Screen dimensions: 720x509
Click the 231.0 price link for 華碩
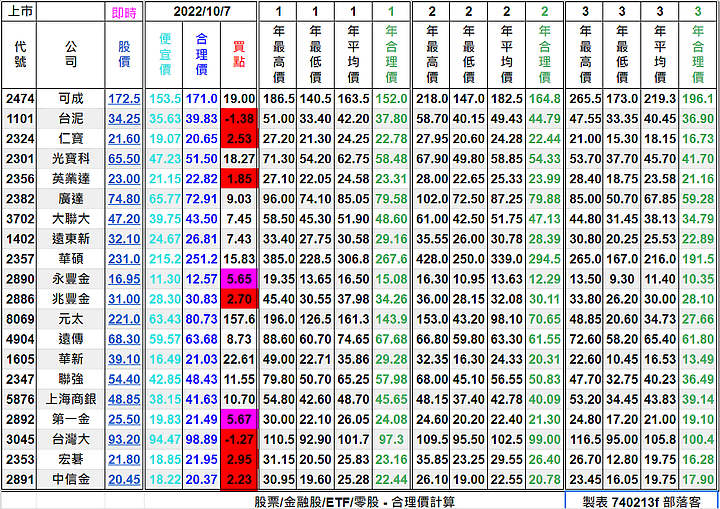coord(124,259)
